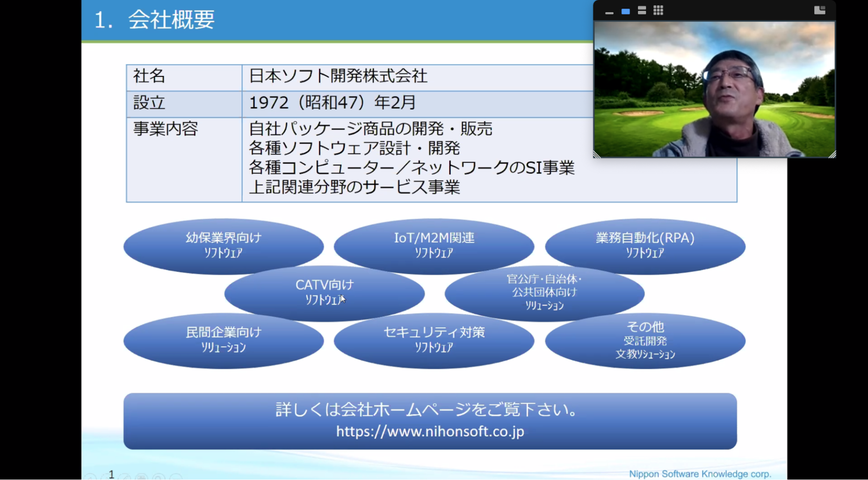Screen dimensions: 868x480
Task: Click the 業務自動化(RPA) ソフトウェア oval
Action: 645,246
